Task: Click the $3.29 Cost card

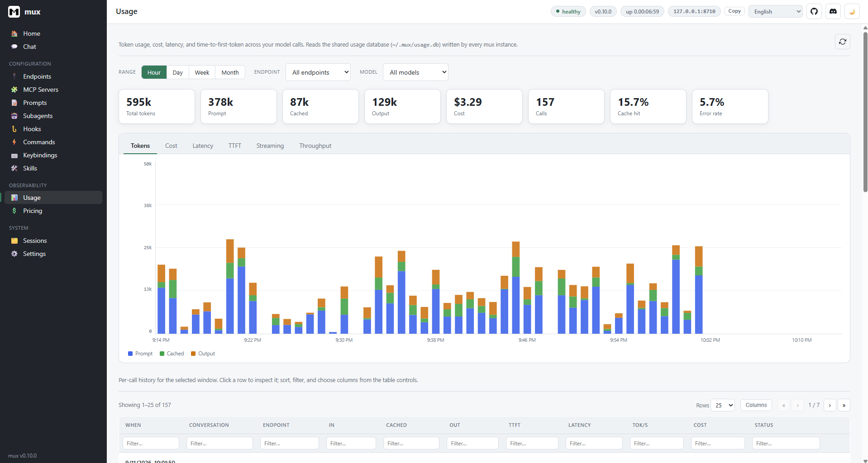Action: 484,106
